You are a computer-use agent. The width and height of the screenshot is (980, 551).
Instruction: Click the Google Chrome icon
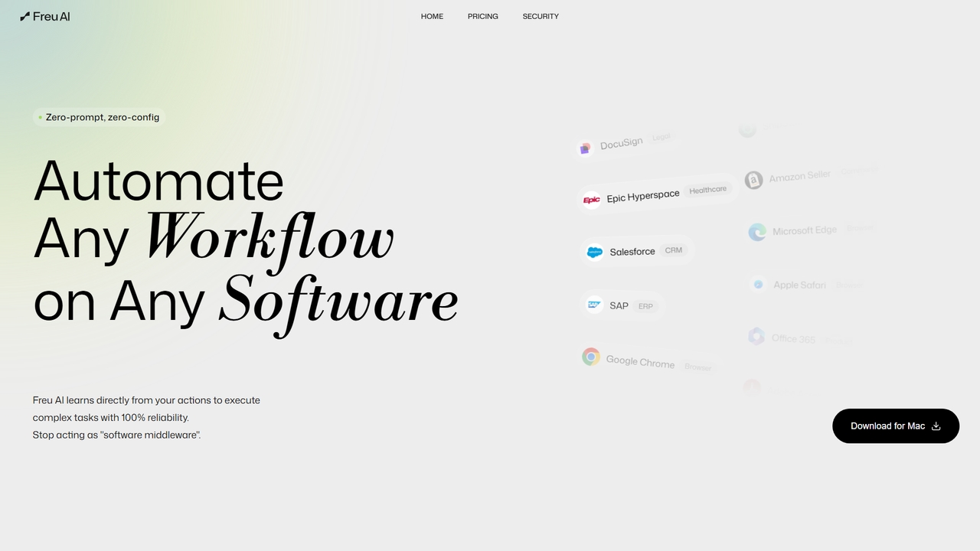(x=591, y=357)
